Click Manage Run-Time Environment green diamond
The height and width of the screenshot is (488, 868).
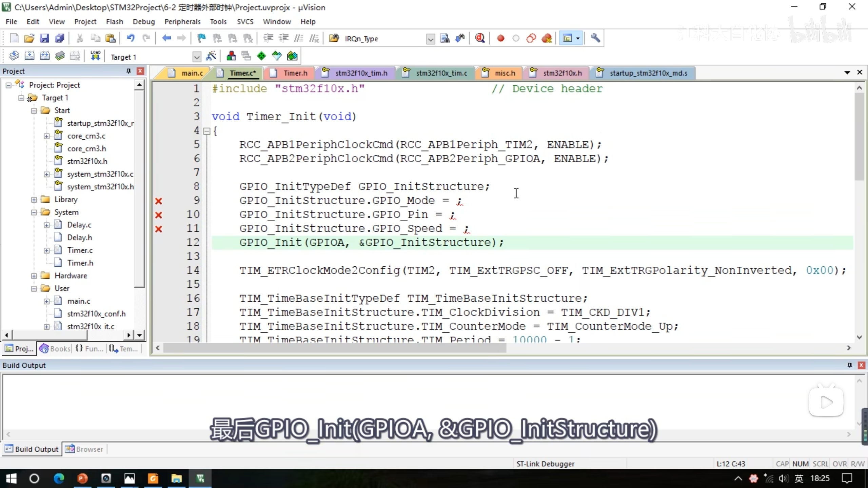[x=261, y=56]
